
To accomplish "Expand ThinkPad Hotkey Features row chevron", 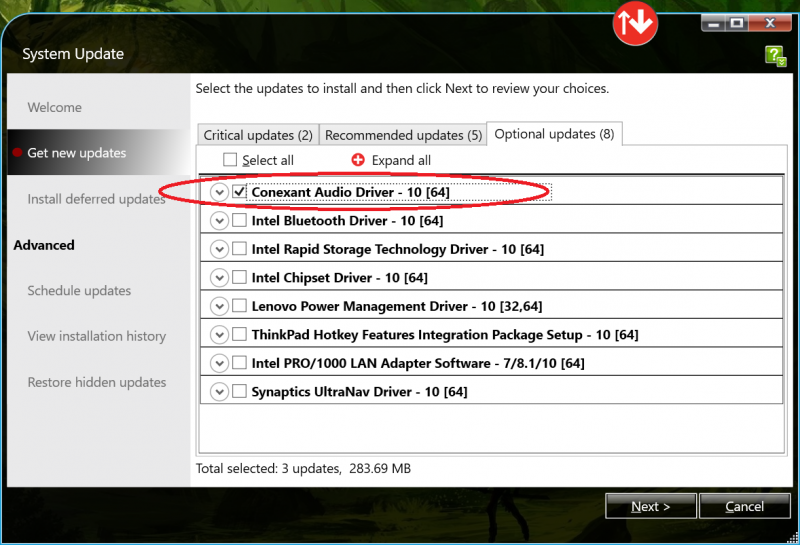I will pyautogui.click(x=219, y=335).
